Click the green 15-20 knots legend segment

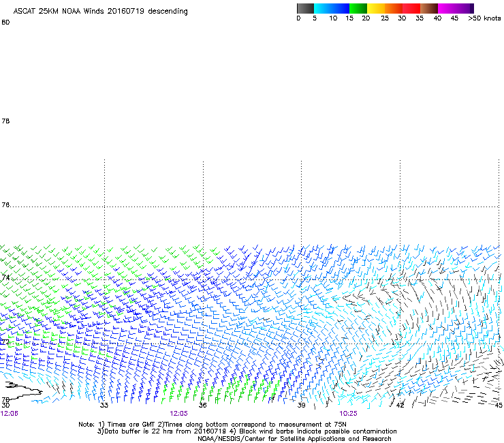coord(358,8)
